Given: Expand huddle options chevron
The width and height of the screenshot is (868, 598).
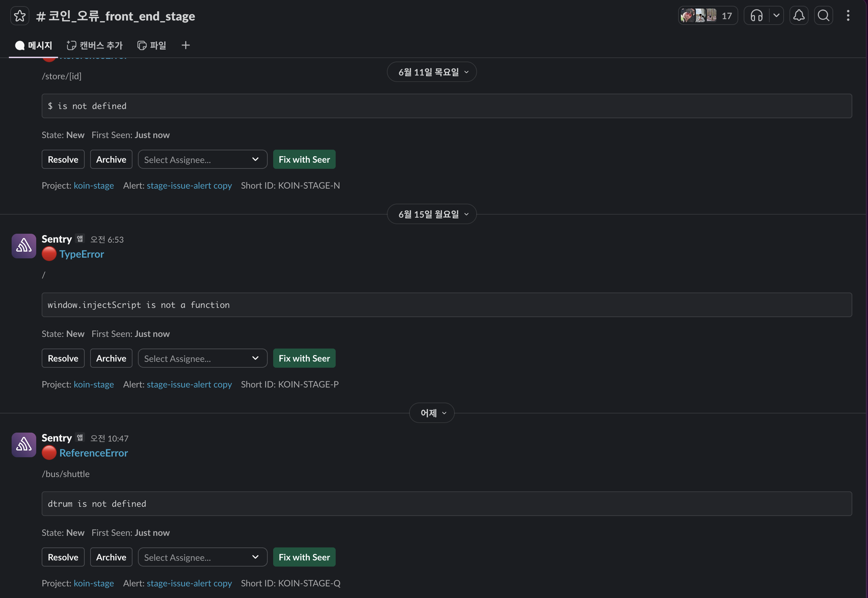Looking at the screenshot, I should [776, 16].
